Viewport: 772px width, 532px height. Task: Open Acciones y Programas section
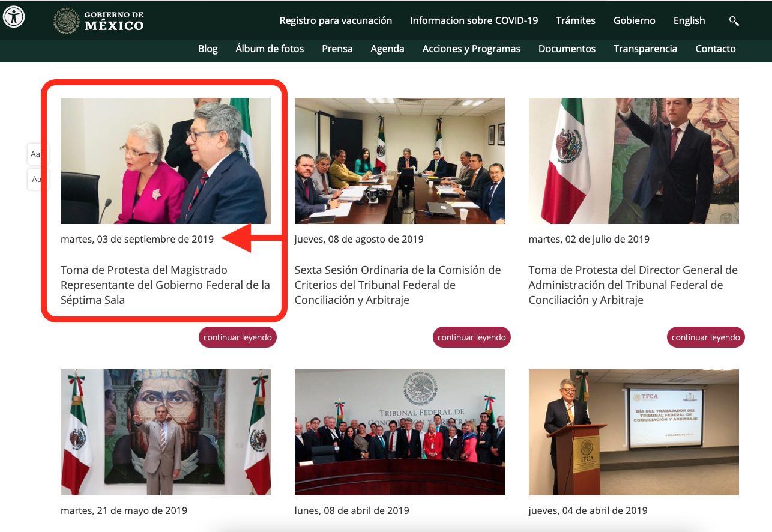[x=471, y=49]
